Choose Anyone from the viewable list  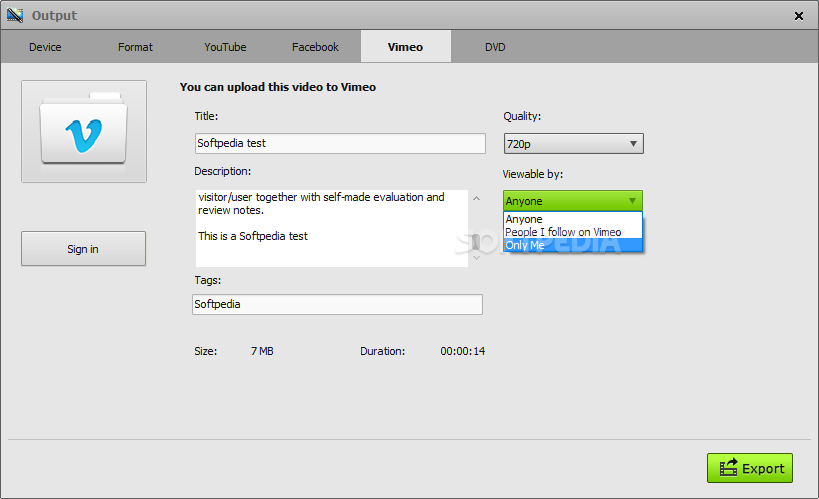coord(572,219)
